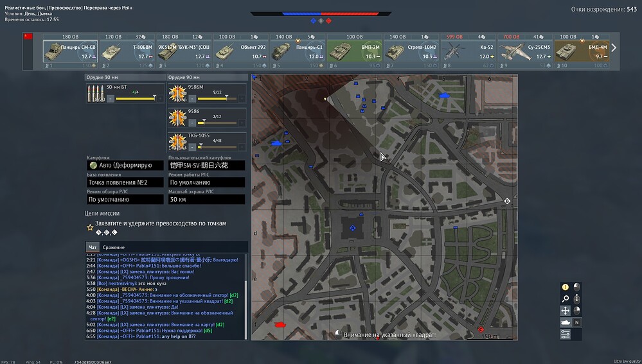The width and height of the screenshot is (642, 364).
Task: Click the Времени осталось: 17:55 timer
Action: 31,19
